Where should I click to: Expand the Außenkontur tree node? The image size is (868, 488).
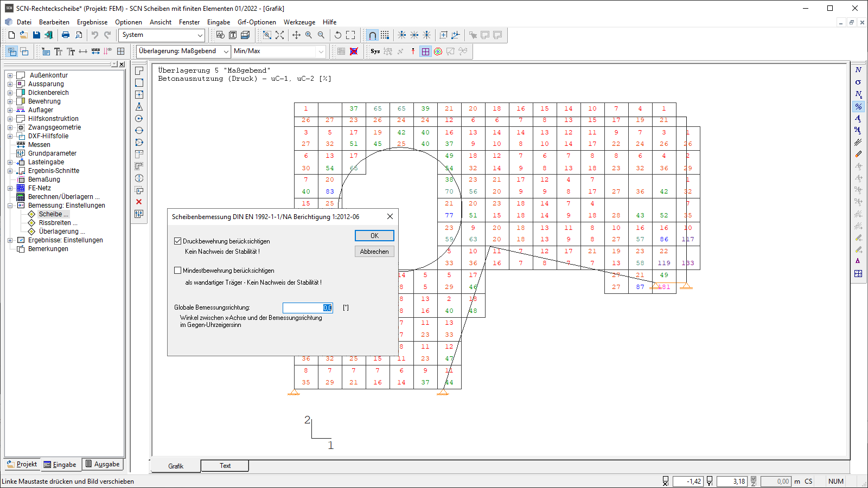(x=10, y=75)
